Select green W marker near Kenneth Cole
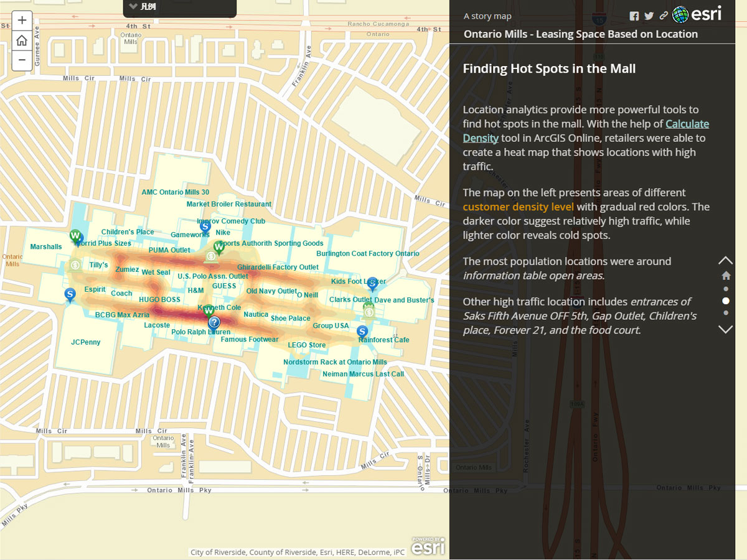 [x=209, y=310]
